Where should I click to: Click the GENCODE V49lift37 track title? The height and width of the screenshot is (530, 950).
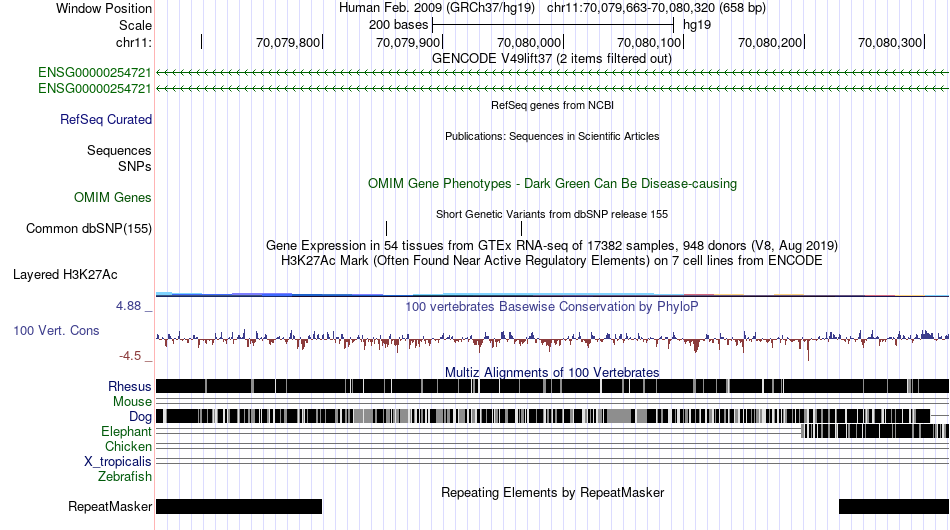click(x=552, y=59)
